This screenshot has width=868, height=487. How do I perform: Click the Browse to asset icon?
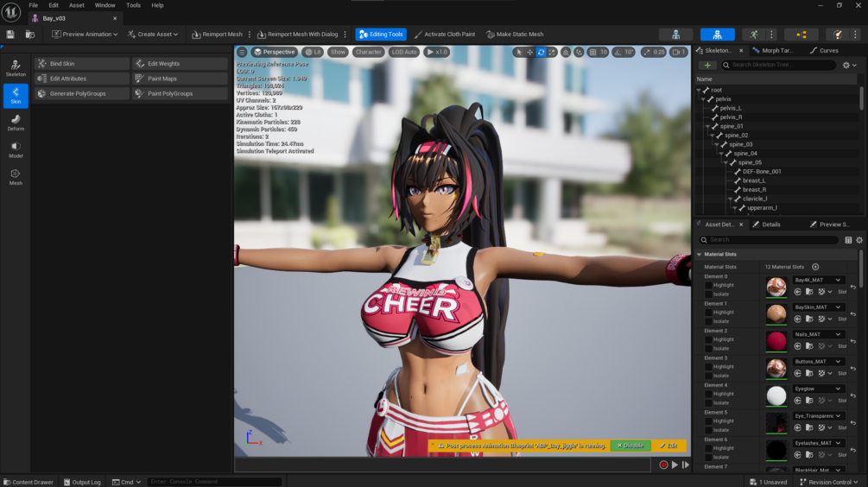pos(30,35)
